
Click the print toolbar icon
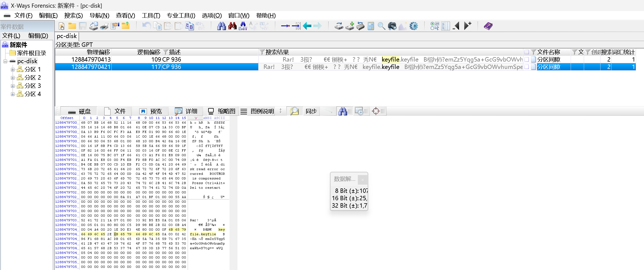[x=104, y=26]
